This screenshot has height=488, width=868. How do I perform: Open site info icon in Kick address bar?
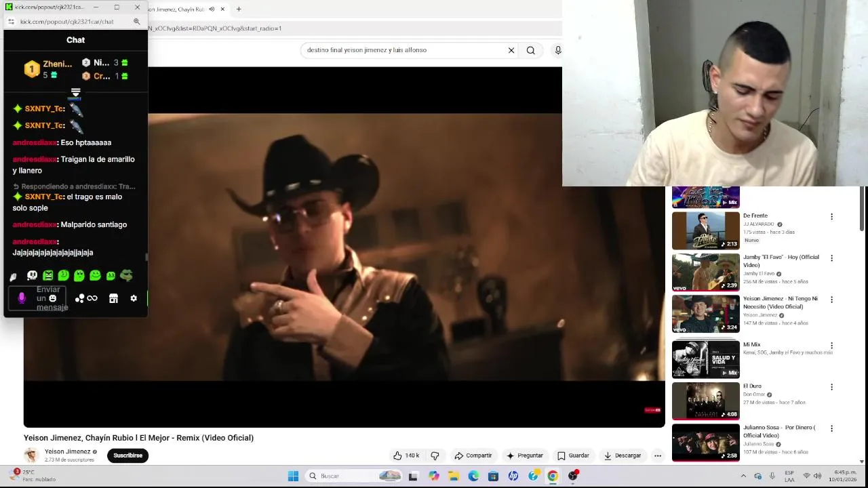pyautogui.click(x=11, y=22)
